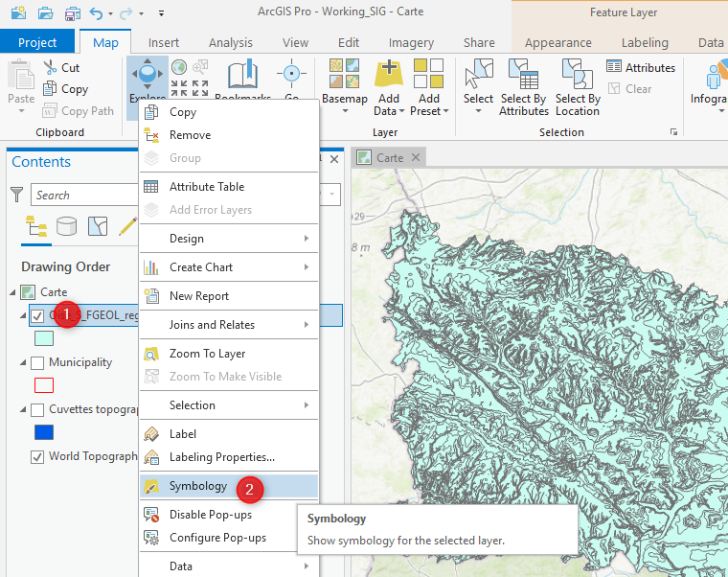
Task: Collapse the Municipality layer legend
Action: 23,362
